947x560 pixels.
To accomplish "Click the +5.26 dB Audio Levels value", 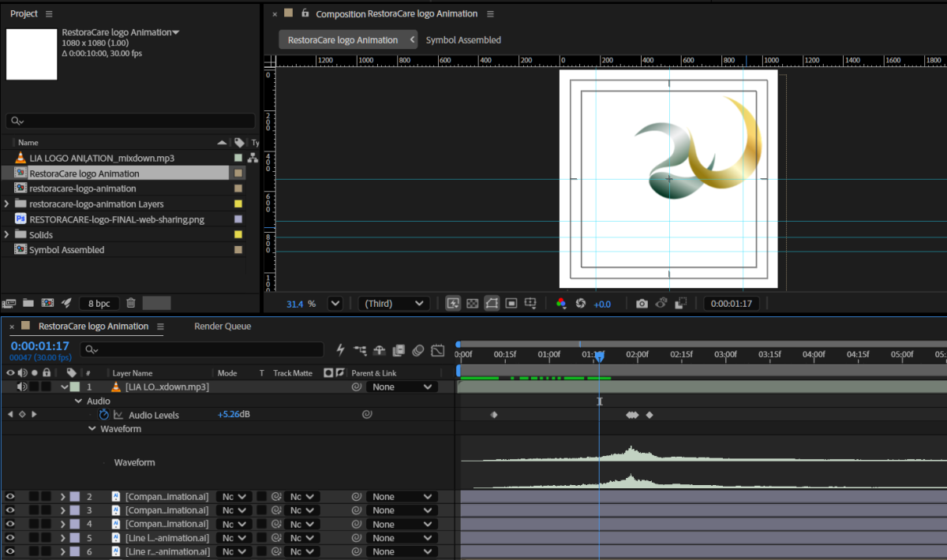I will [x=234, y=414].
